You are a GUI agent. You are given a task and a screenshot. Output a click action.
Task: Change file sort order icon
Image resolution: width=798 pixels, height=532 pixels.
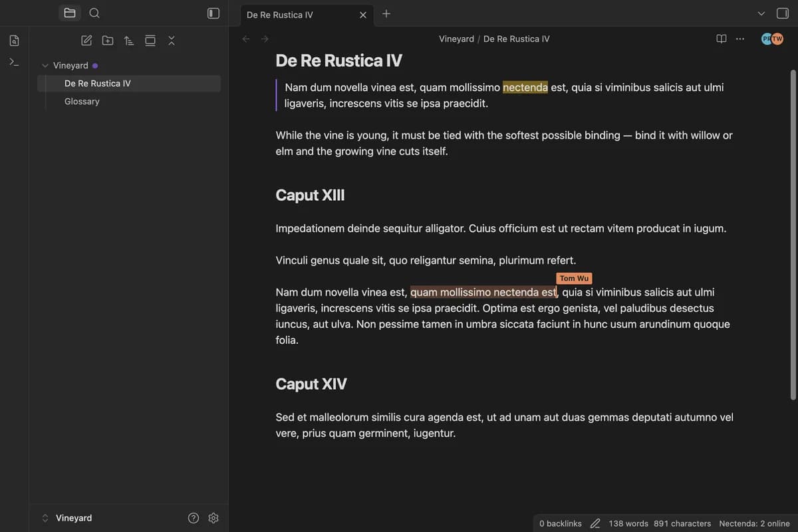coord(129,41)
